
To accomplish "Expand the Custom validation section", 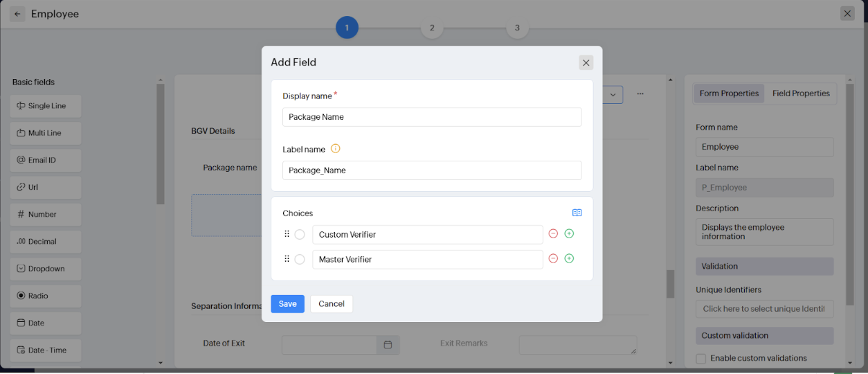I will 764,336.
